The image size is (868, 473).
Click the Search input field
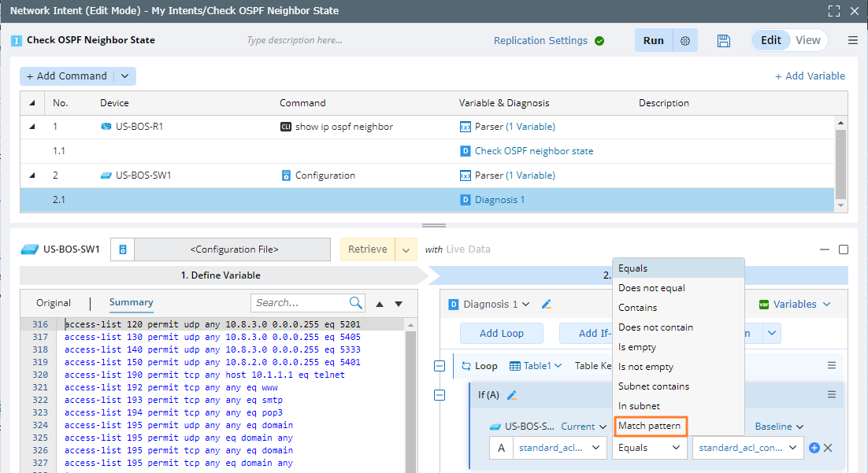pos(299,303)
